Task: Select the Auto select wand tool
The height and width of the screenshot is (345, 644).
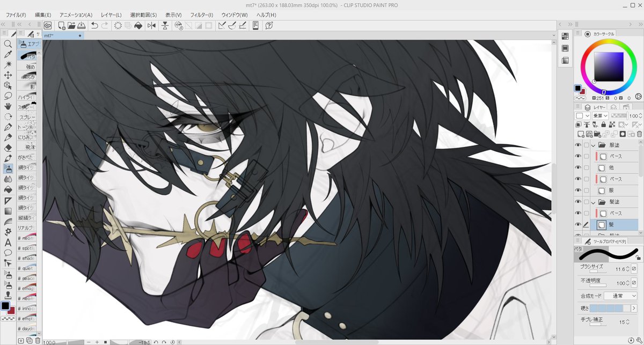Action: pyautogui.click(x=8, y=64)
